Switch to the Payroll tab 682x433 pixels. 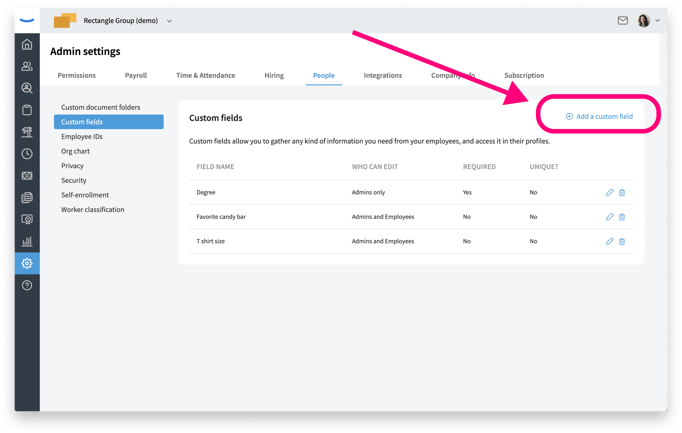click(136, 75)
